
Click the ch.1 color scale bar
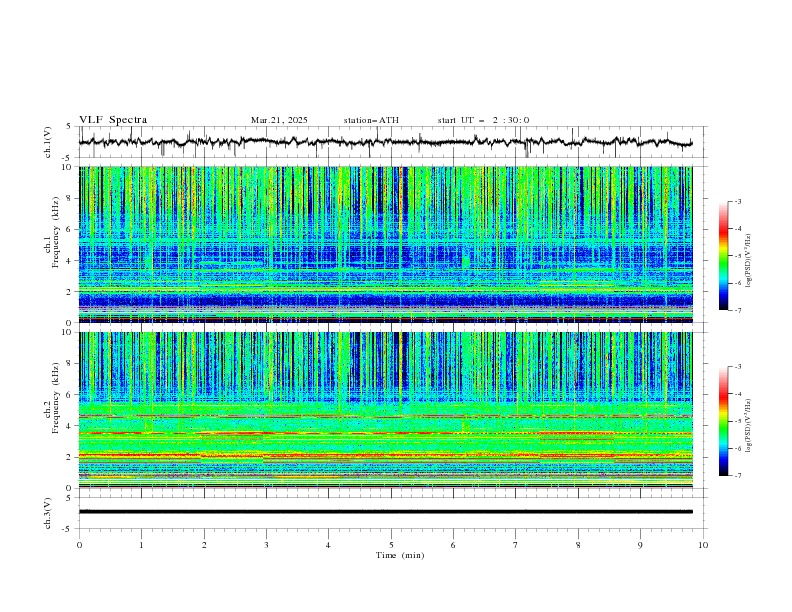pyautogui.click(x=723, y=256)
